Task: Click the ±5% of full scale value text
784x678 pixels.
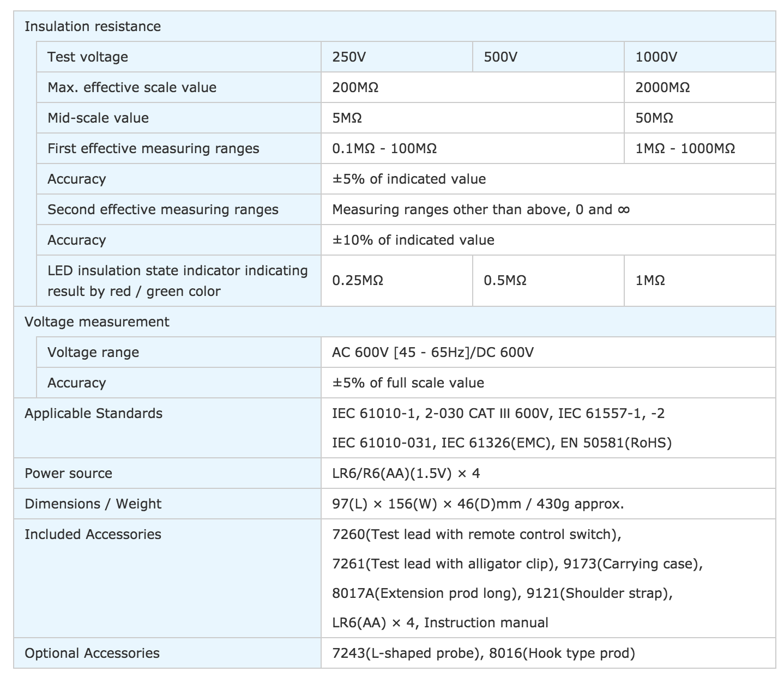Action: (x=408, y=383)
